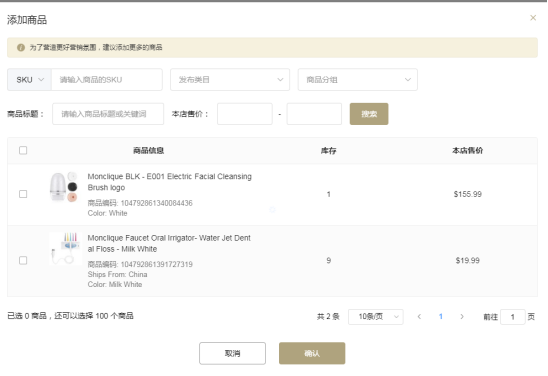
Task: Check the Facial Cleansing Brush product row
Action: (x=23, y=194)
